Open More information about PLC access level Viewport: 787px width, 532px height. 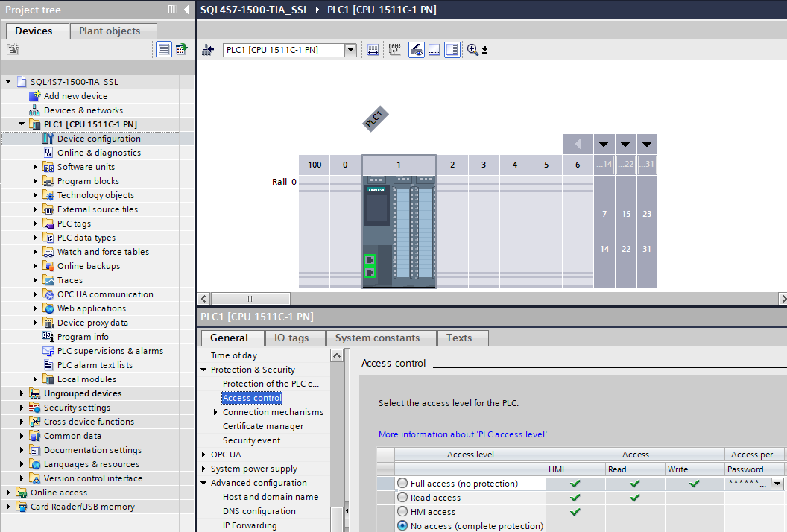point(462,434)
